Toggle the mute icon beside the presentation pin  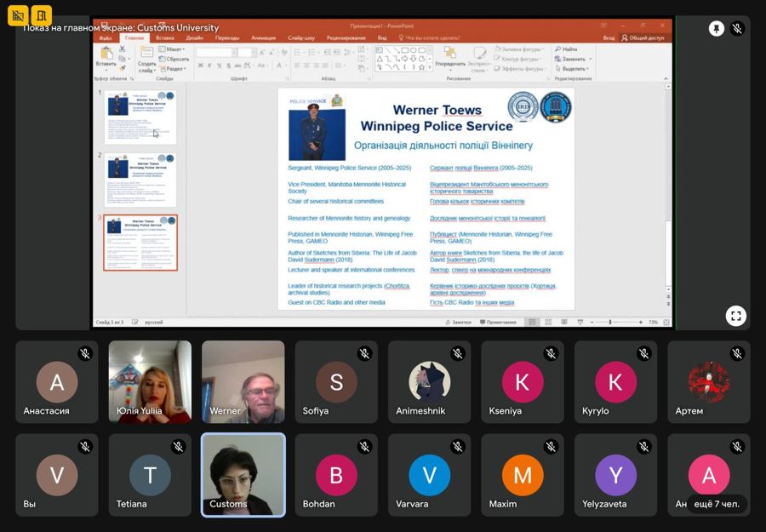pyautogui.click(x=737, y=29)
